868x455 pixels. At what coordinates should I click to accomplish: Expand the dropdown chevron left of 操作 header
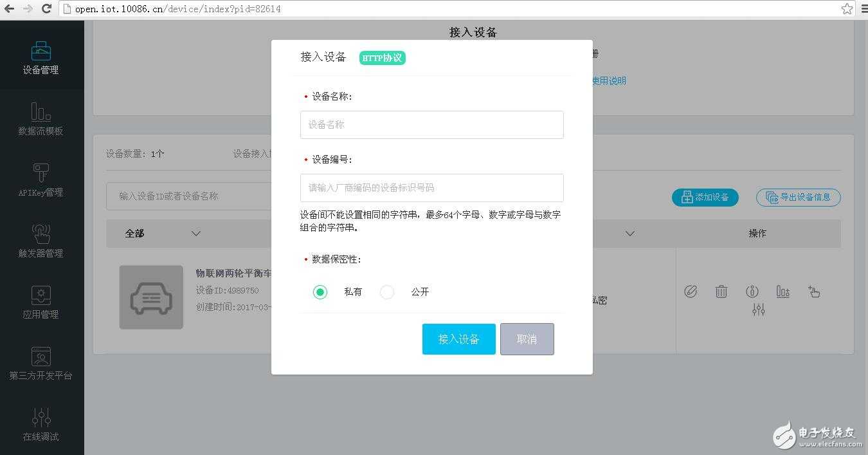click(630, 234)
